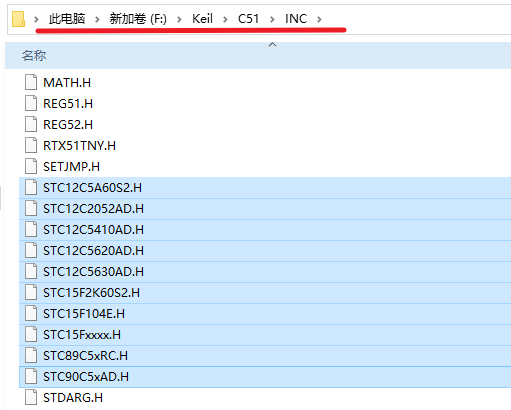
Task: Click the file icon beside REG51.H
Action: [31, 103]
